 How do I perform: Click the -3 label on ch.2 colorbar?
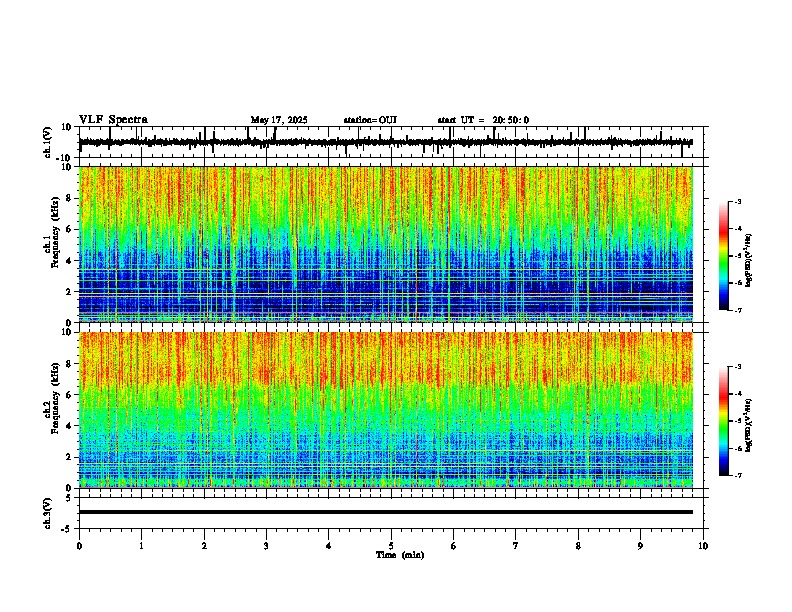[x=737, y=367]
